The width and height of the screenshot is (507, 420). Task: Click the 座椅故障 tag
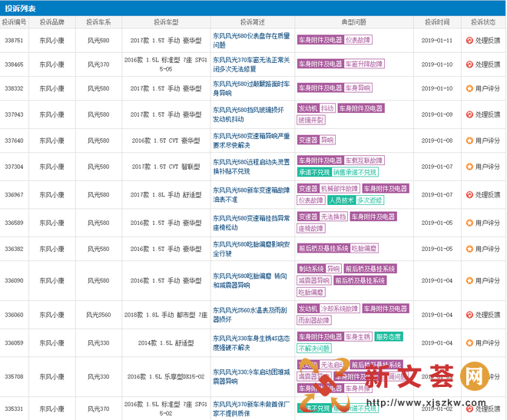(311, 228)
